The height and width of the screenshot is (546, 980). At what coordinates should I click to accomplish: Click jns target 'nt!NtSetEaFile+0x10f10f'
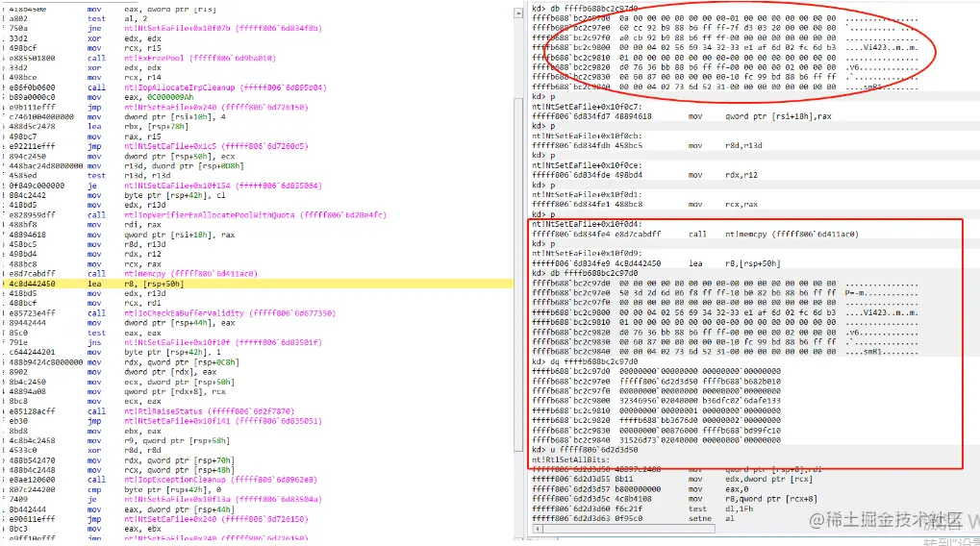tap(222, 342)
